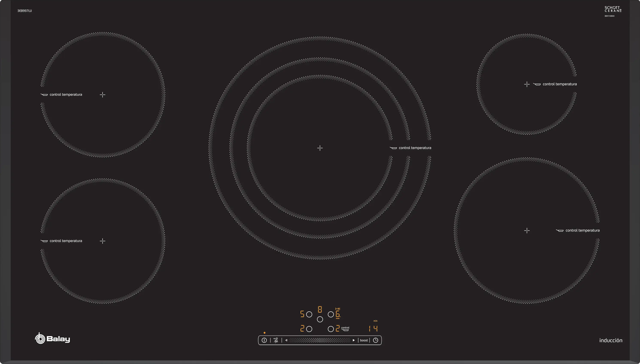Tap the 14 min timer display
640x364 pixels.
(x=373, y=328)
